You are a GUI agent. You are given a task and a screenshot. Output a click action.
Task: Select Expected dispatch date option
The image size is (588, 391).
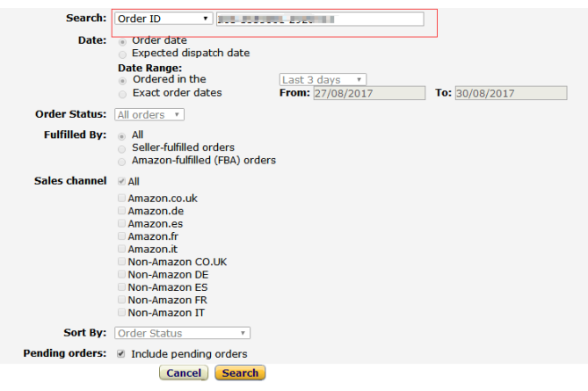(122, 54)
